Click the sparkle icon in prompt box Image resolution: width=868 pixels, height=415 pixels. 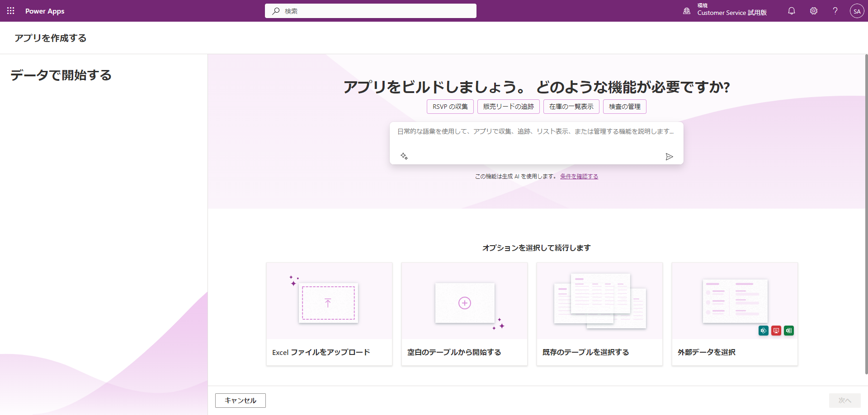pos(404,156)
